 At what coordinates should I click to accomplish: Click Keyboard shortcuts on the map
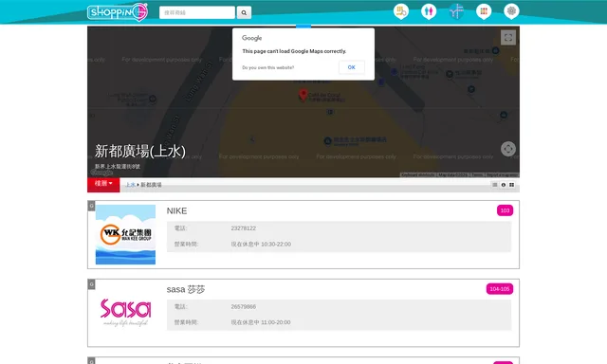[x=418, y=174]
